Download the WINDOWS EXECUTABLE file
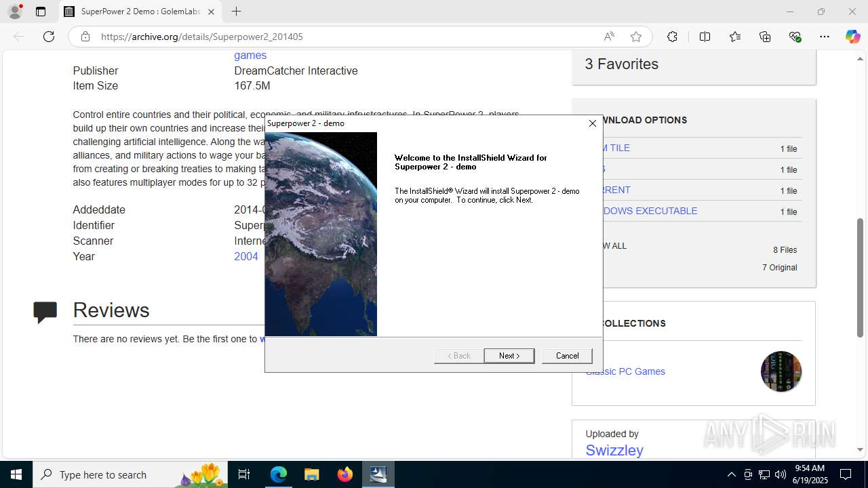 click(650, 211)
